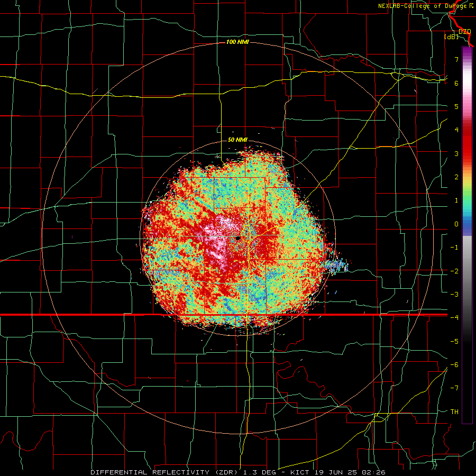This screenshot has height=476, width=476.
Task: Click the -7 value on color scale
Action: [454, 388]
